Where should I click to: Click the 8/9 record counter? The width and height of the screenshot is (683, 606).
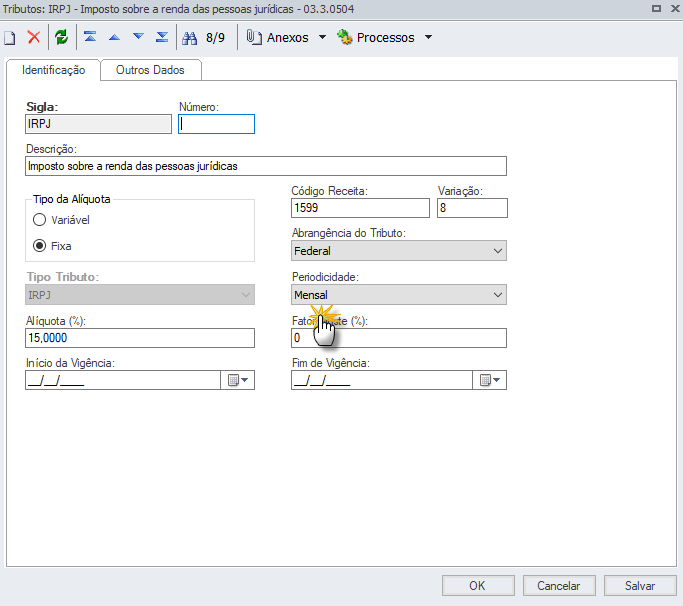point(216,38)
